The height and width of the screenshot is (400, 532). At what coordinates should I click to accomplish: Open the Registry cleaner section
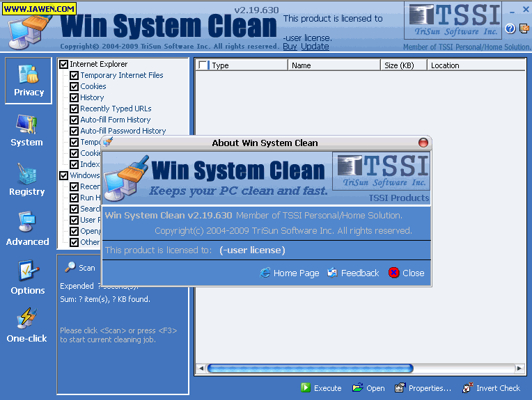coord(26,180)
